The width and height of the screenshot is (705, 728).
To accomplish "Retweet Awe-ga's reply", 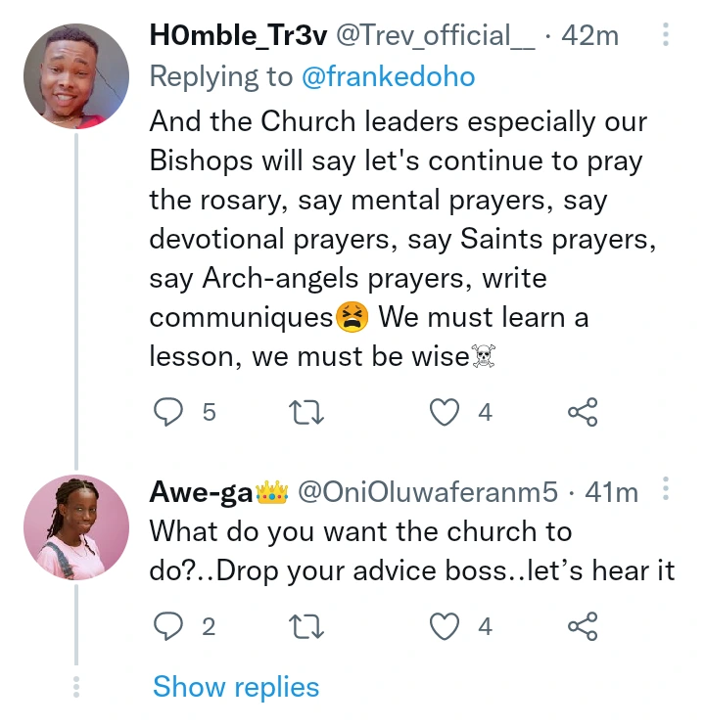I will pyautogui.click(x=308, y=625).
